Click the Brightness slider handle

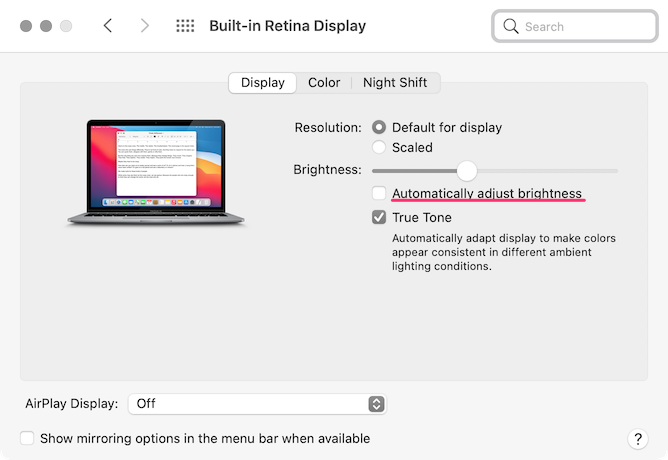(466, 170)
